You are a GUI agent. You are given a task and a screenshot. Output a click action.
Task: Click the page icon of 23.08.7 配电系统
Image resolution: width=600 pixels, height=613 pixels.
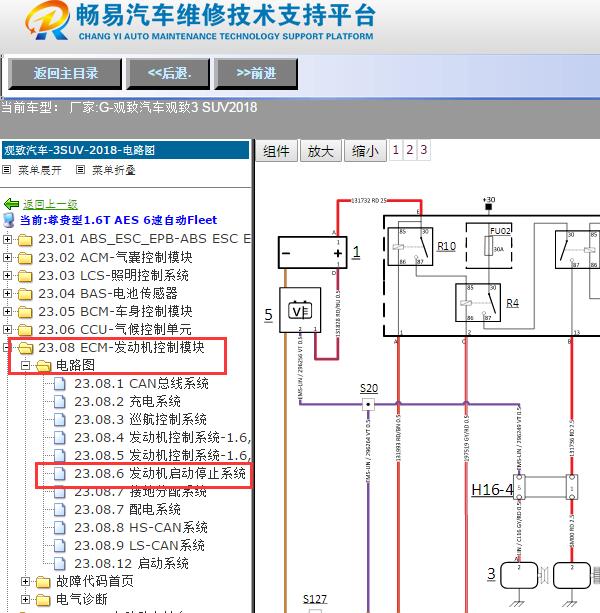coord(59,509)
